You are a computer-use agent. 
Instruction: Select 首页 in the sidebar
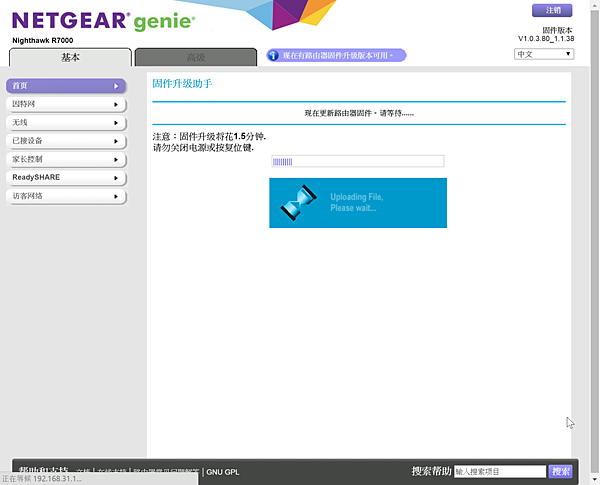[x=66, y=86]
